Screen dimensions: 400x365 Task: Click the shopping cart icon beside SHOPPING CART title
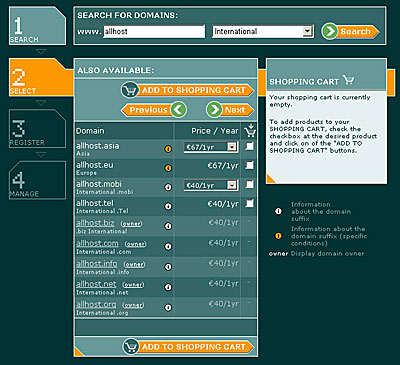tap(348, 80)
